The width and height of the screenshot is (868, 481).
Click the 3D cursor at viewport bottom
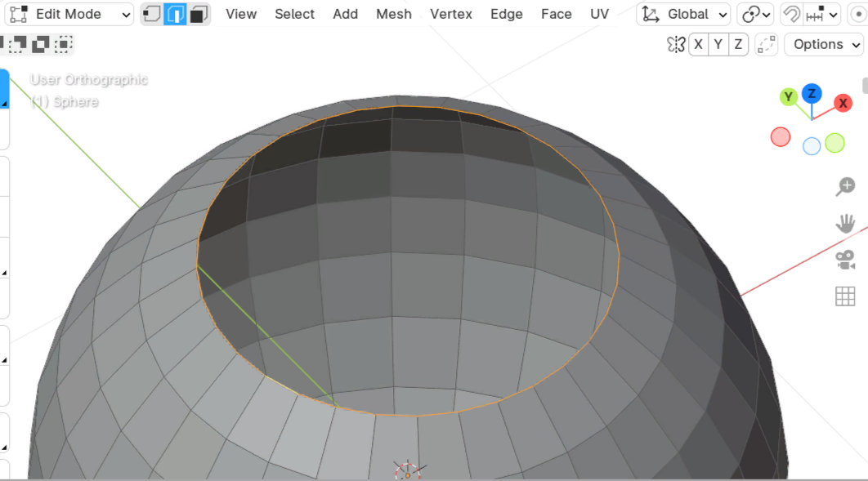coord(408,470)
